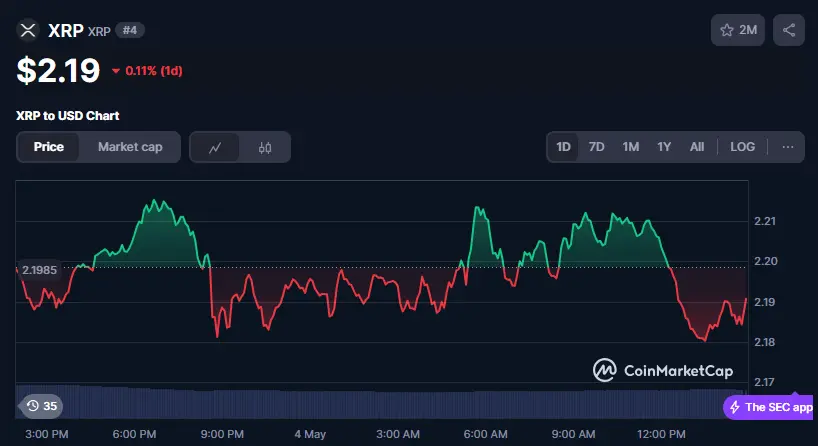Click the volume bars below the chart

(381, 402)
